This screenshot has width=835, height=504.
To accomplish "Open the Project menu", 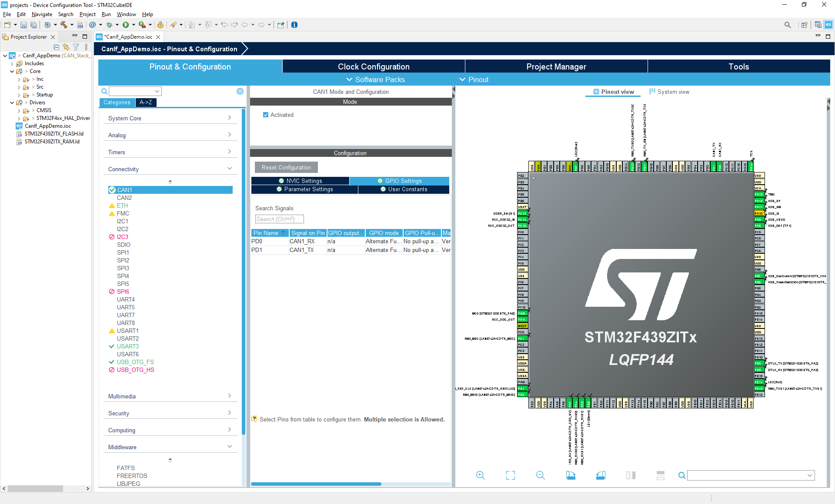I will tap(87, 14).
